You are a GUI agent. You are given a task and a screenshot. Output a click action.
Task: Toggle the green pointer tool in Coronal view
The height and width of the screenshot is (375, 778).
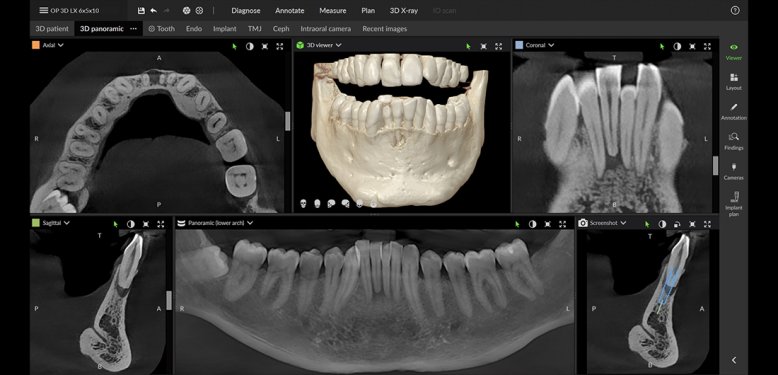point(662,46)
